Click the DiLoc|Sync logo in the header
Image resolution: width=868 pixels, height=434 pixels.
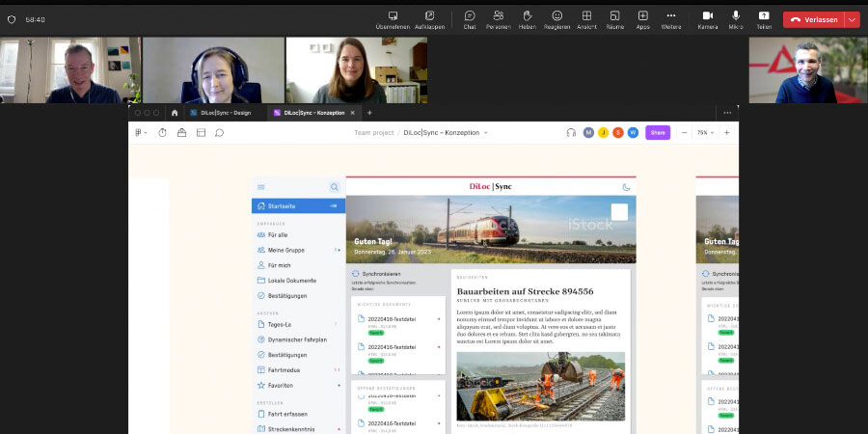(491, 186)
